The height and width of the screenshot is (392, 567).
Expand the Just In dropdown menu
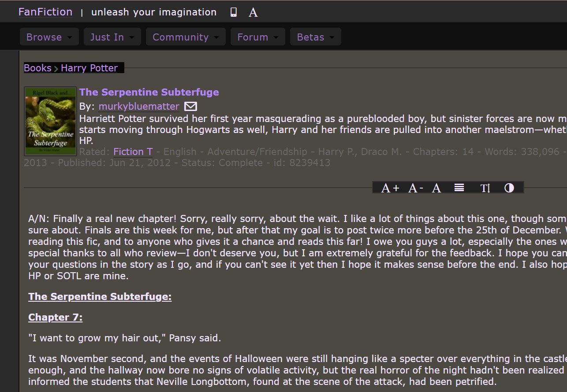coord(112,37)
